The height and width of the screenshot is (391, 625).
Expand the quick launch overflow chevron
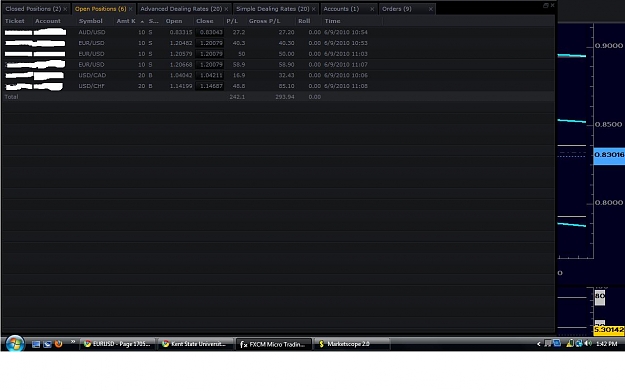coord(73,342)
